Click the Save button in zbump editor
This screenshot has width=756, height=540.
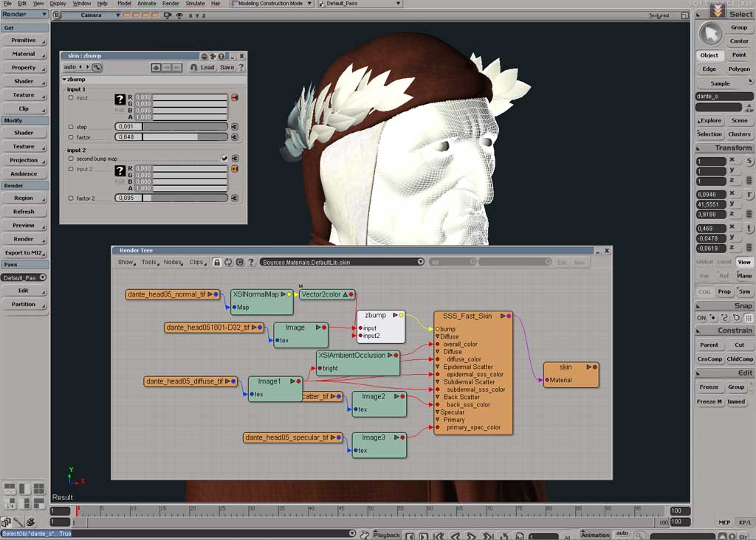tap(227, 67)
